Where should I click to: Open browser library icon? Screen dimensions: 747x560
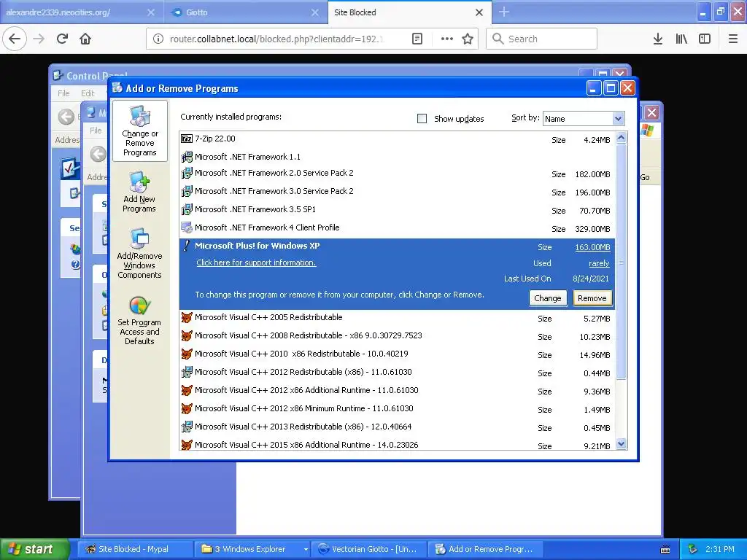click(681, 39)
